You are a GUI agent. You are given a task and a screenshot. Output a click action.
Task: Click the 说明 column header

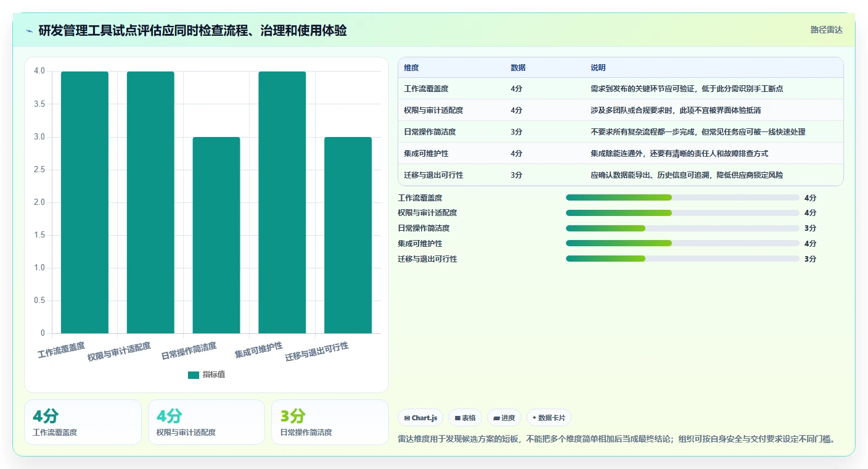point(598,68)
